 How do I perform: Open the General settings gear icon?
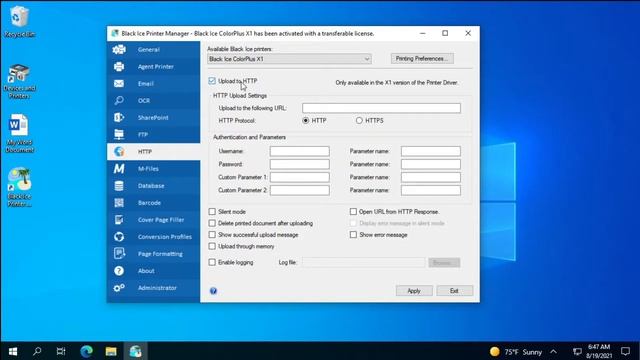click(x=119, y=49)
